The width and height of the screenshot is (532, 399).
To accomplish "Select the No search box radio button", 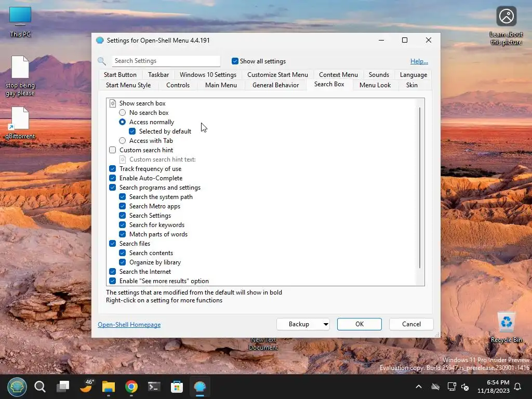I will point(123,113).
